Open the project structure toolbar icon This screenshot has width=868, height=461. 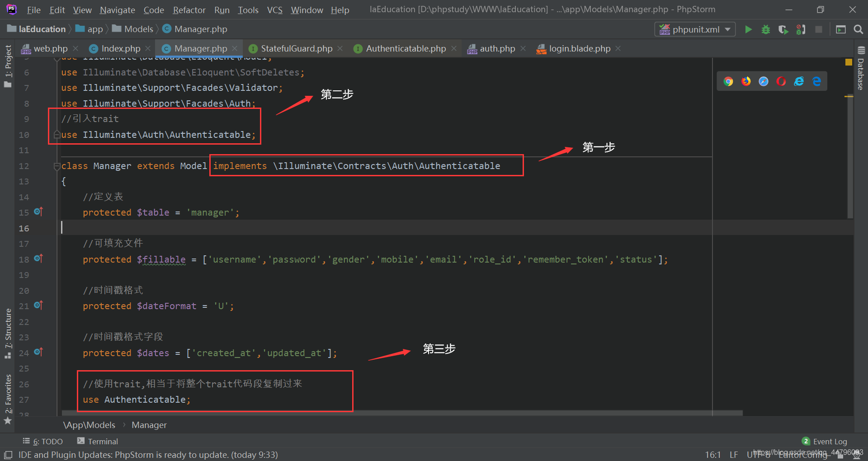point(841,29)
